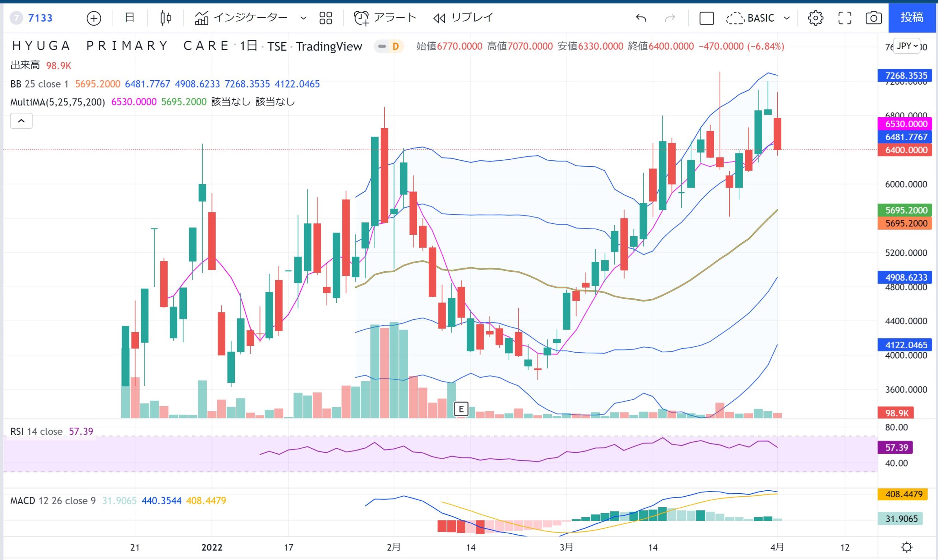This screenshot has height=560, width=938.
Task: Click the add symbol plus icon
Action: click(93, 18)
